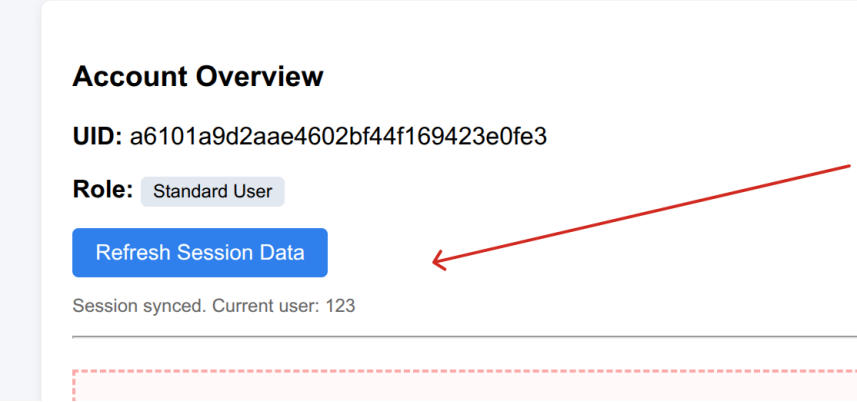Click the Standard User role badge
The height and width of the screenshot is (402, 857).
[x=212, y=191]
